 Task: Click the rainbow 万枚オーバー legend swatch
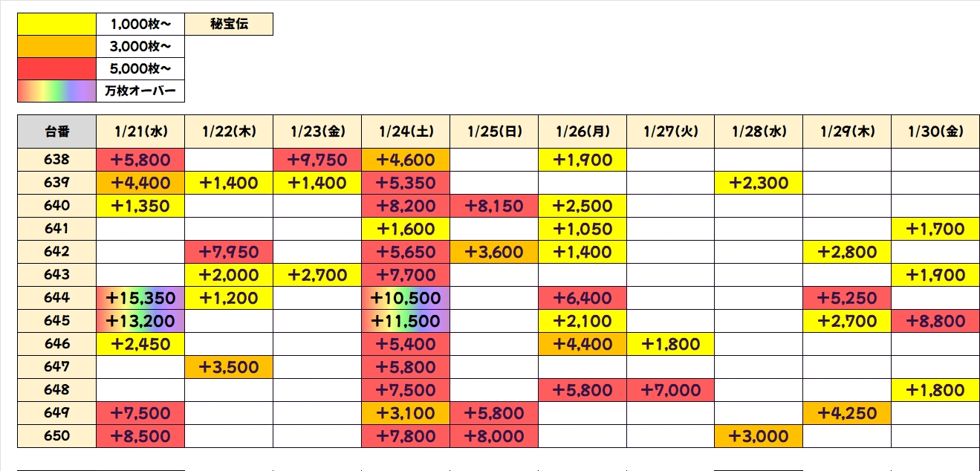click(56, 91)
